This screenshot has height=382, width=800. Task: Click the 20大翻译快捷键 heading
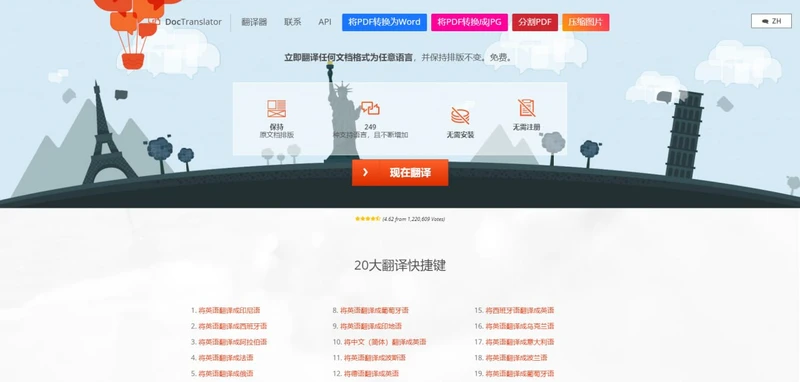[x=400, y=265]
